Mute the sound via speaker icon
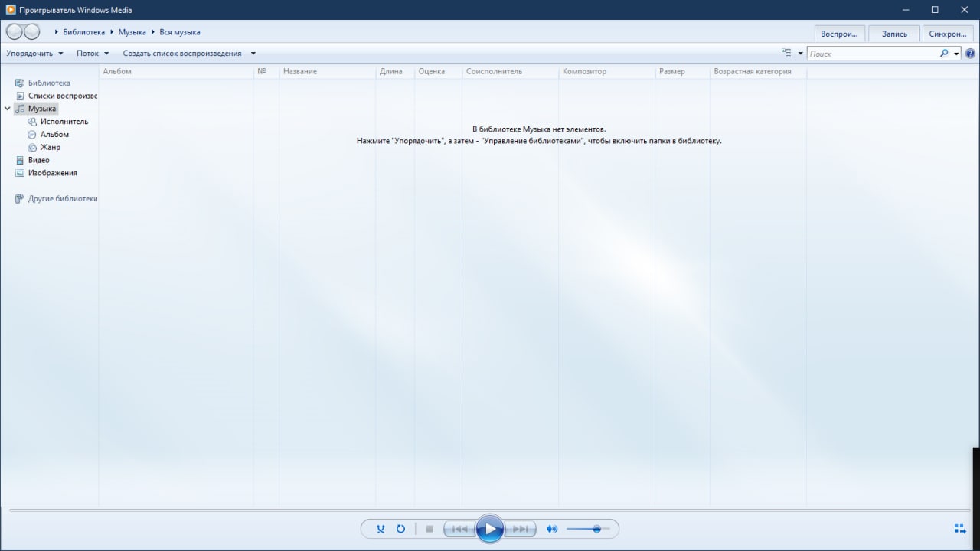This screenshot has width=980, height=551. pos(552,529)
